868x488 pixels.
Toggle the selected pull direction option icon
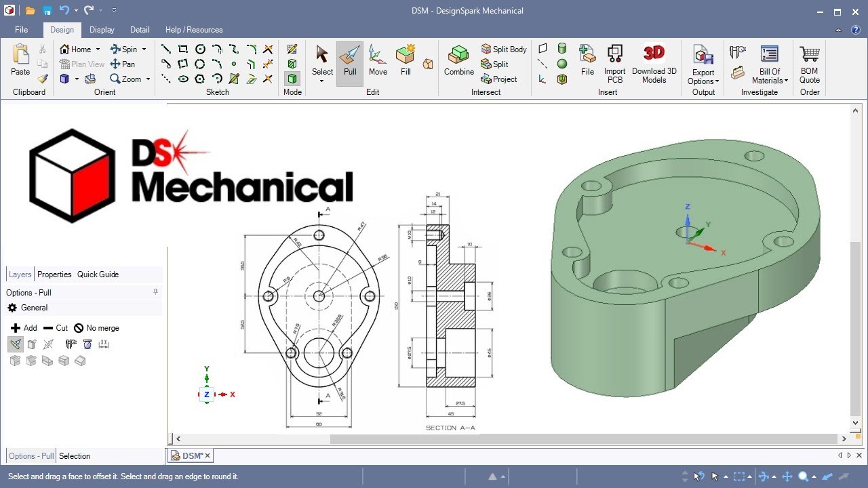click(x=15, y=344)
